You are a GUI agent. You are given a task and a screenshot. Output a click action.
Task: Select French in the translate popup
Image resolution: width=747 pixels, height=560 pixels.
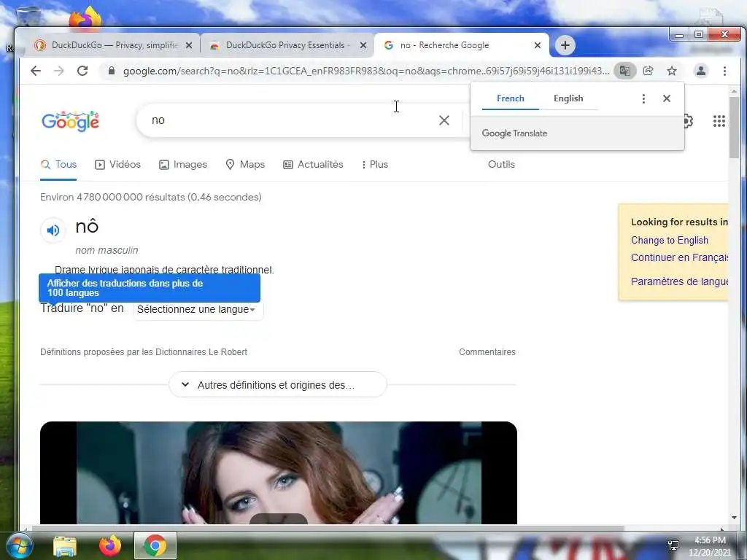510,98
